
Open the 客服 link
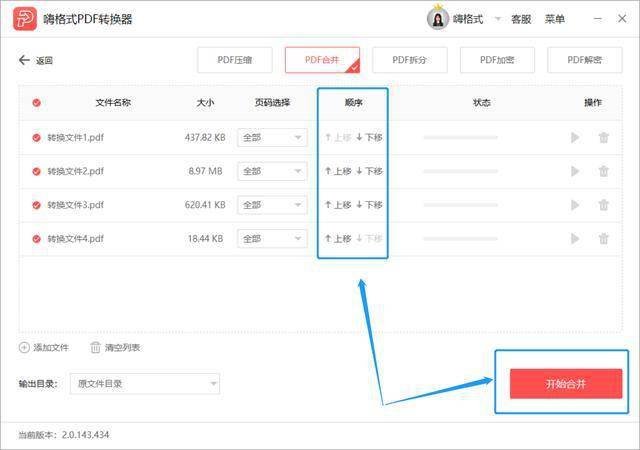[x=521, y=19]
